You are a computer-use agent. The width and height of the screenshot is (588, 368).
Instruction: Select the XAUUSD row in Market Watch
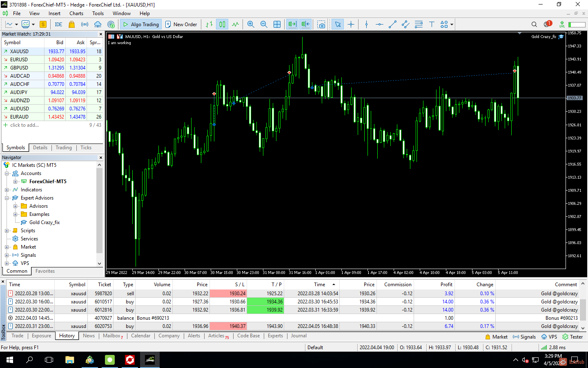pyautogui.click(x=52, y=52)
